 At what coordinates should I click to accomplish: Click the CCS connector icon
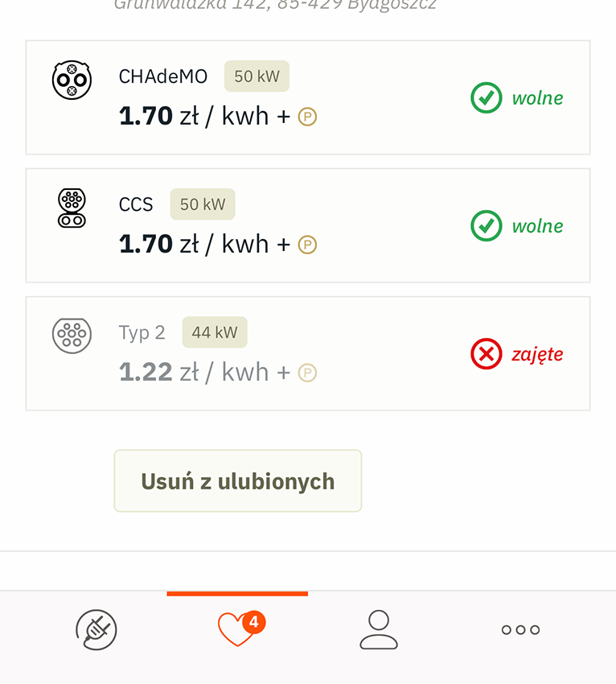72,208
